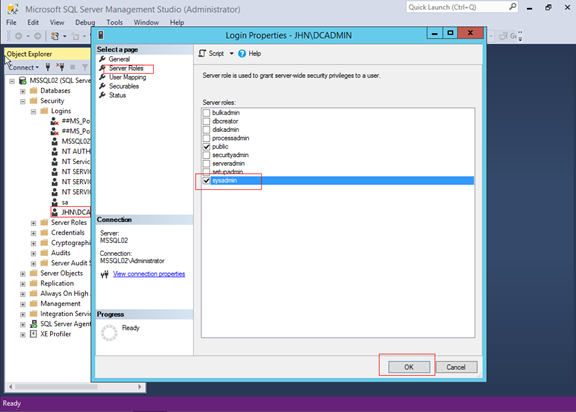The image size is (576, 412).
Task: Click the XE Profiler icon
Action: (x=33, y=334)
